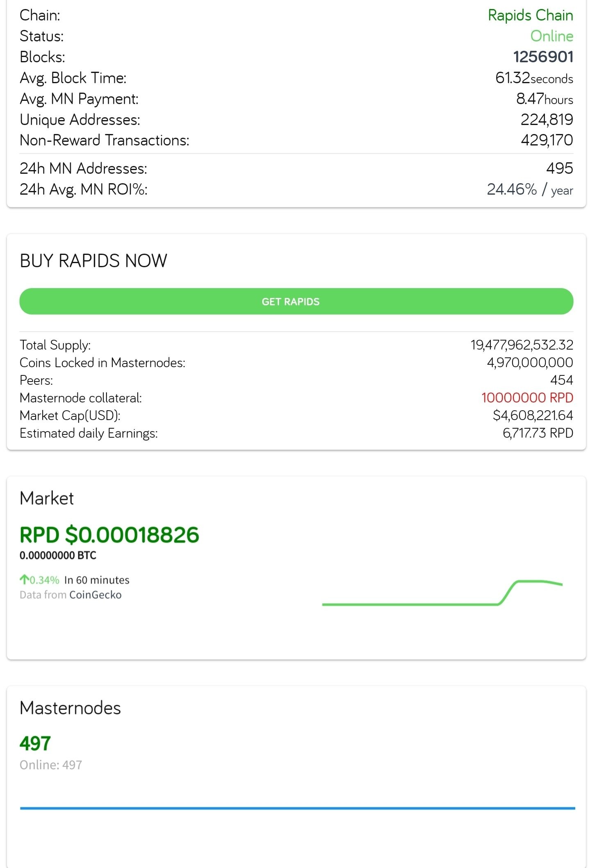This screenshot has height=868, width=590.
Task: Select the Online: 497 label
Action: pos(51,765)
